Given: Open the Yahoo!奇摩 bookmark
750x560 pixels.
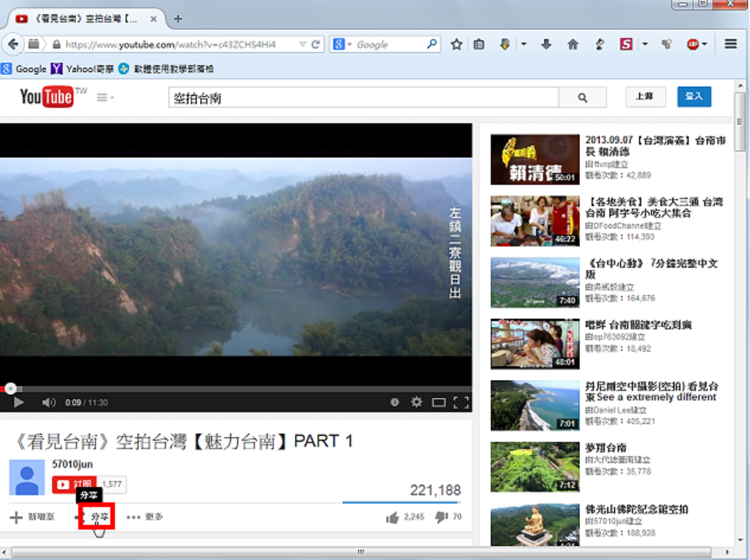Looking at the screenshot, I should point(82,69).
